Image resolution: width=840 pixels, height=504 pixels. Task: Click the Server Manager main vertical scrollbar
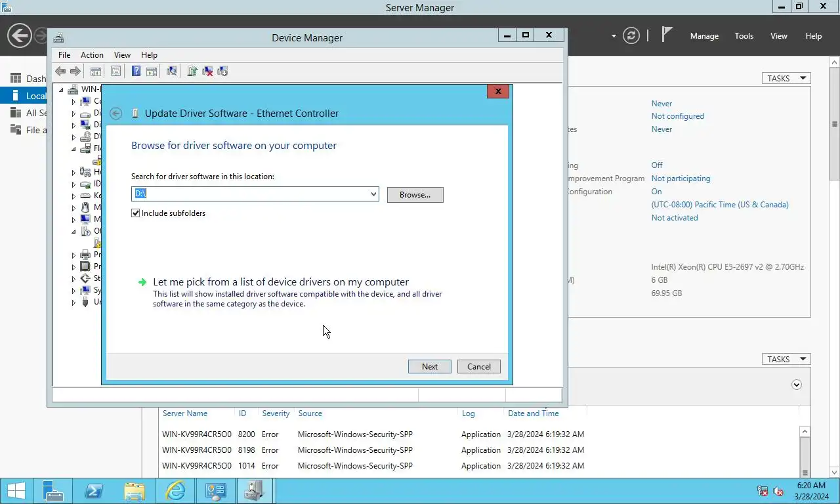tap(835, 125)
